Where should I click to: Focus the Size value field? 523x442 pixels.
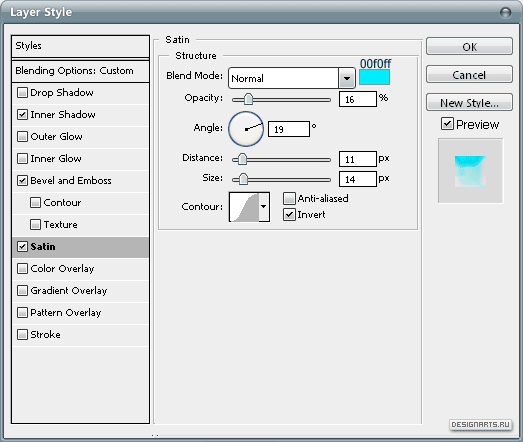[358, 179]
